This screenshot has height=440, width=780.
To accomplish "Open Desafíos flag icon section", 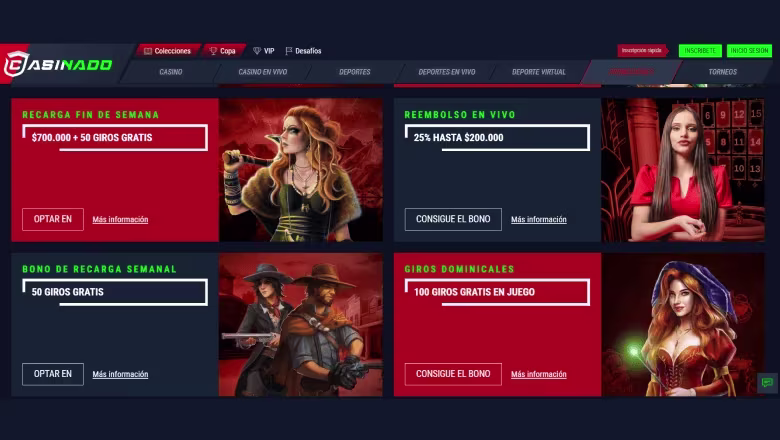I will (289, 51).
